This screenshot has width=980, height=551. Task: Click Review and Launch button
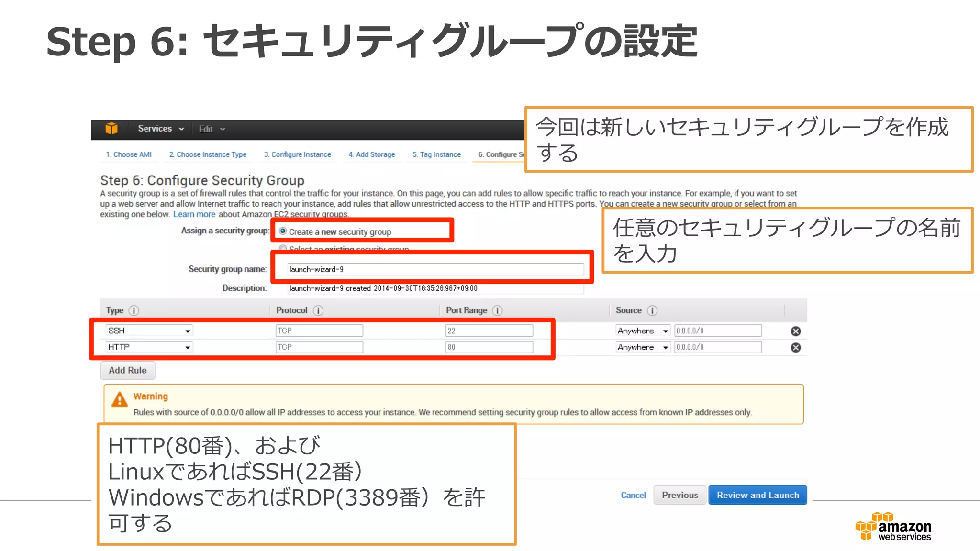(x=757, y=495)
